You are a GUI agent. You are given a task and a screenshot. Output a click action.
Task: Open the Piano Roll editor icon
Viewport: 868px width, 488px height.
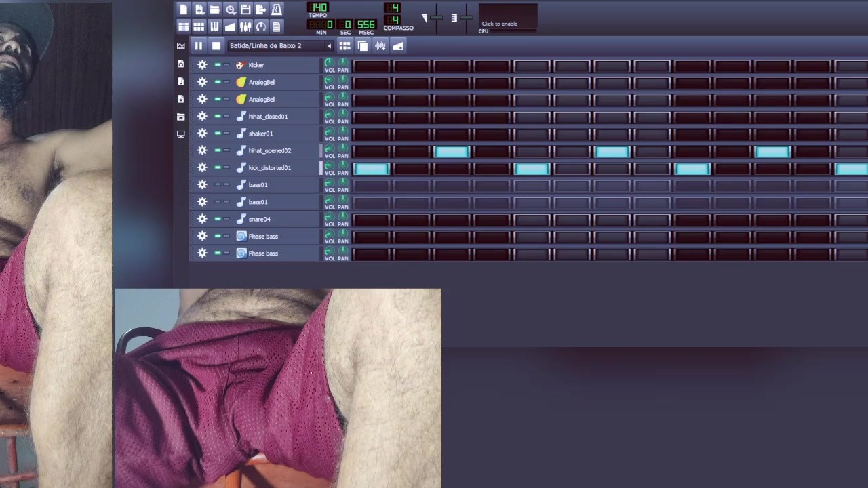pyautogui.click(x=214, y=26)
